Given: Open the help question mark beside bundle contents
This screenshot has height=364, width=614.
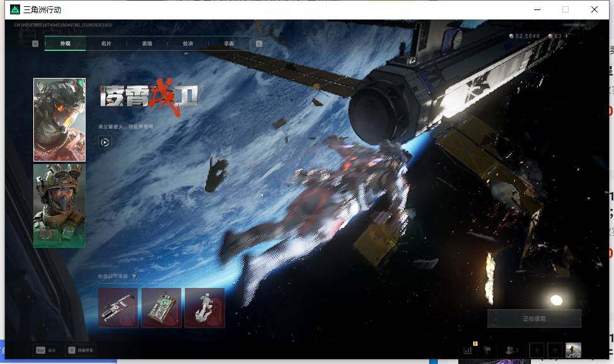Looking at the screenshot, I should (134, 277).
